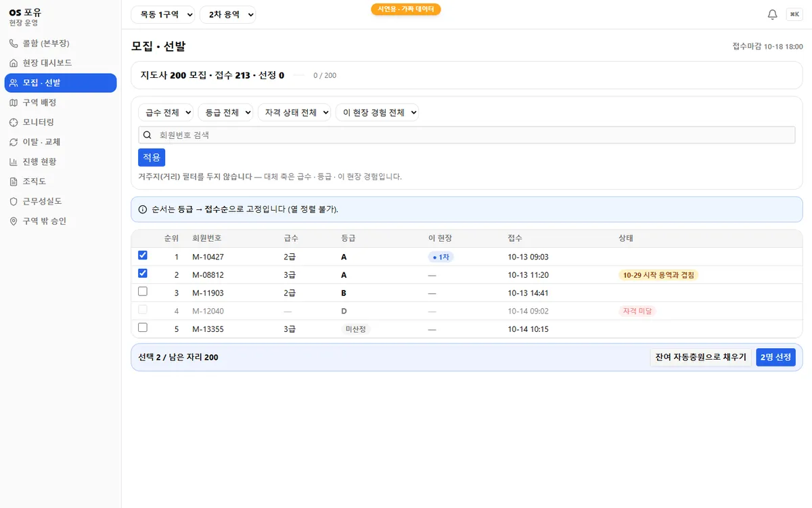This screenshot has width=812, height=508.
Task: Open 현장 대시보드 menu item
Action: tap(60, 63)
